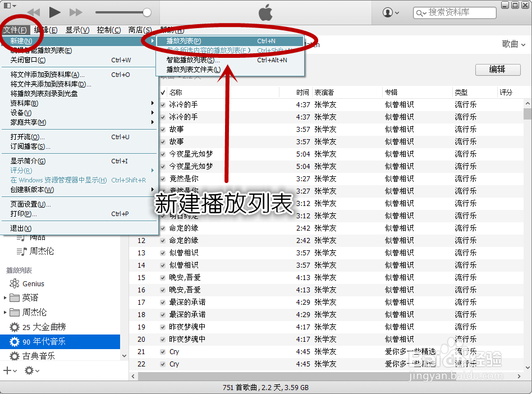The width and height of the screenshot is (532, 394).
Task: Click the Genius atom icon
Action: pos(14,283)
